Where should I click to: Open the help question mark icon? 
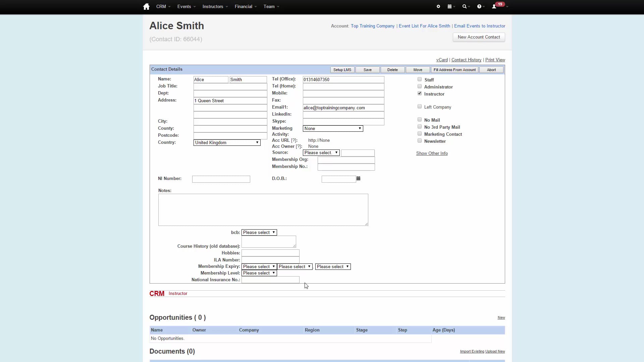pos(479,7)
